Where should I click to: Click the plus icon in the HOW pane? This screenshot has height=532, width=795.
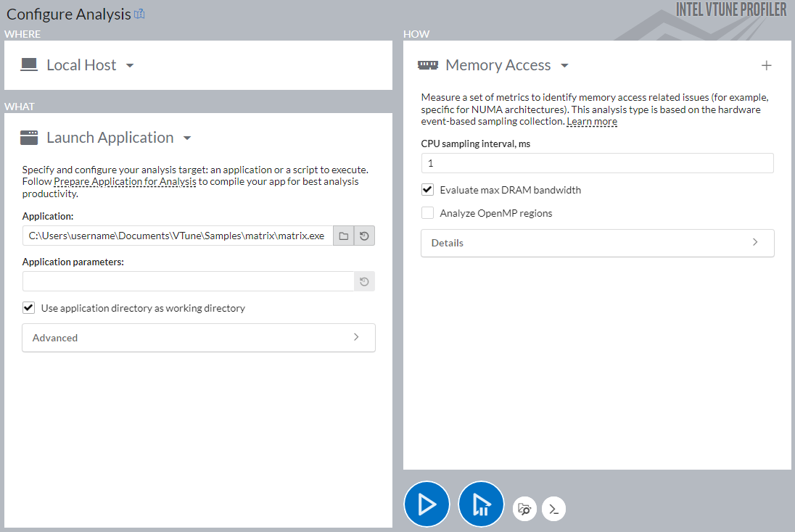766,66
